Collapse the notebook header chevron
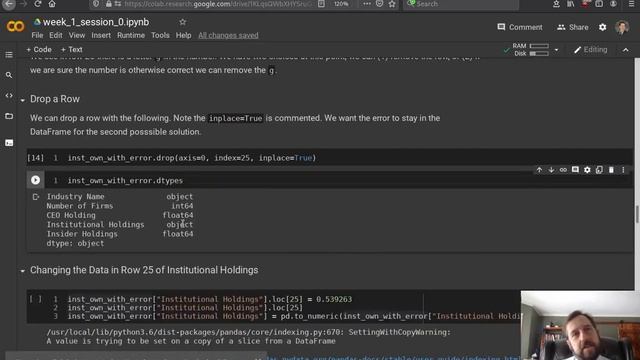 626,50
